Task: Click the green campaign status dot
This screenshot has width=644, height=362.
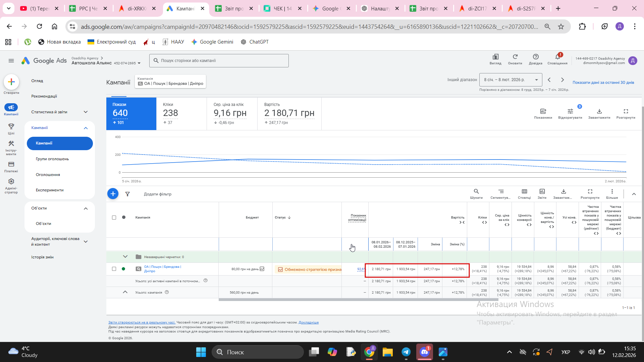Action: click(x=123, y=269)
